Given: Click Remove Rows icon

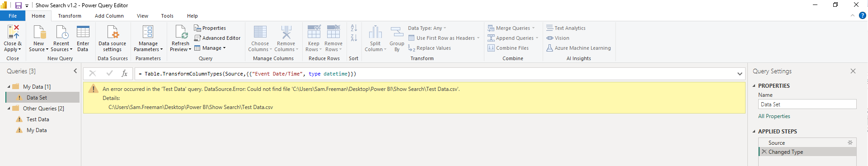Looking at the screenshot, I should coord(333,32).
